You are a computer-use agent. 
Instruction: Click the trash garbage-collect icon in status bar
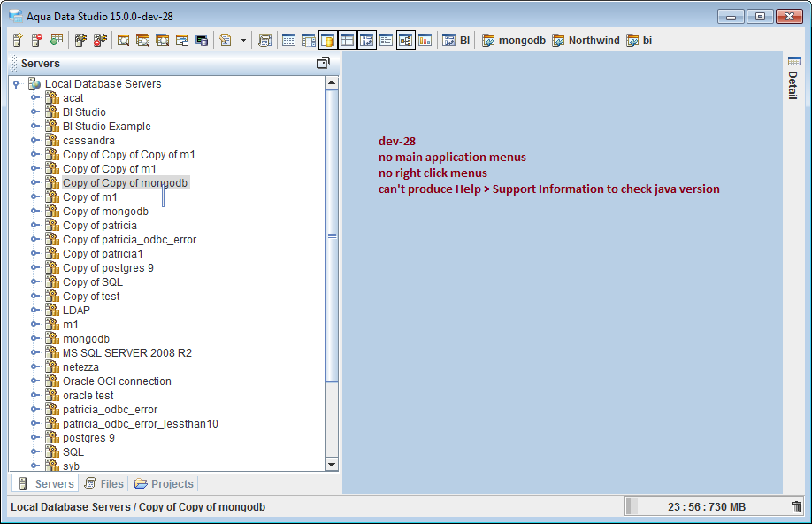[796, 506]
